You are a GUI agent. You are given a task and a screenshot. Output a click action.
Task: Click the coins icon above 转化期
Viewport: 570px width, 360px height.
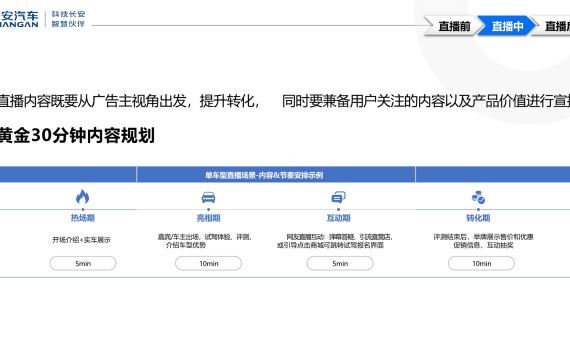(478, 197)
